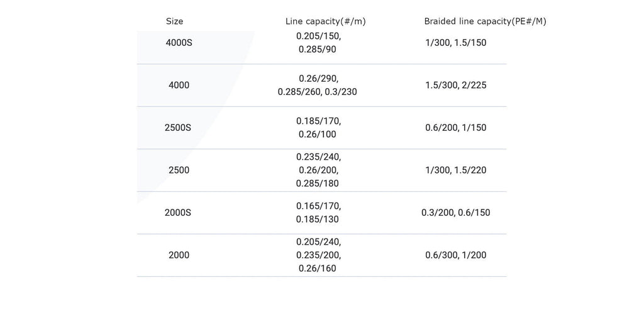This screenshot has height=312, width=644.
Task: Click braided capacity value 1.5/300, 2/225
Action: pos(456,85)
